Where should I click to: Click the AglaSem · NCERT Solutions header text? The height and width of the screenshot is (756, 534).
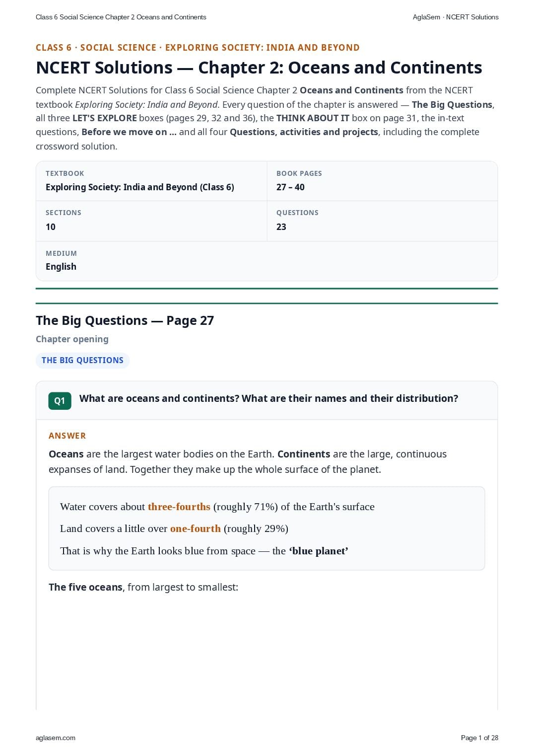[456, 17]
